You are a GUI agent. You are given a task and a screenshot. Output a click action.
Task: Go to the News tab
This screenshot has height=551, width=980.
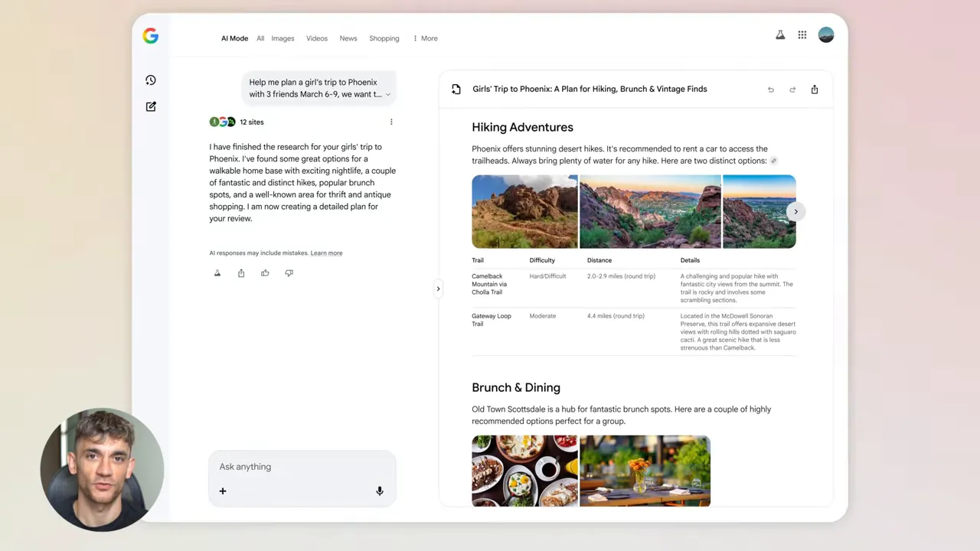tap(348, 38)
